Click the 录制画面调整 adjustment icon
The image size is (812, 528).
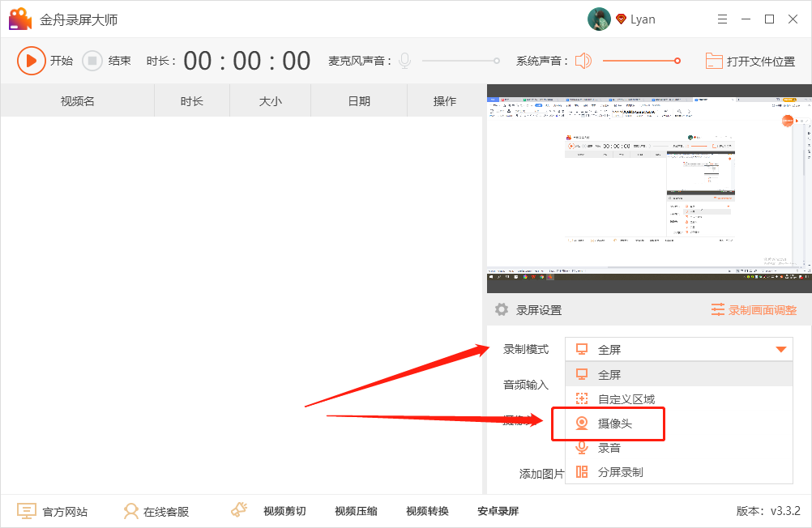coord(720,309)
